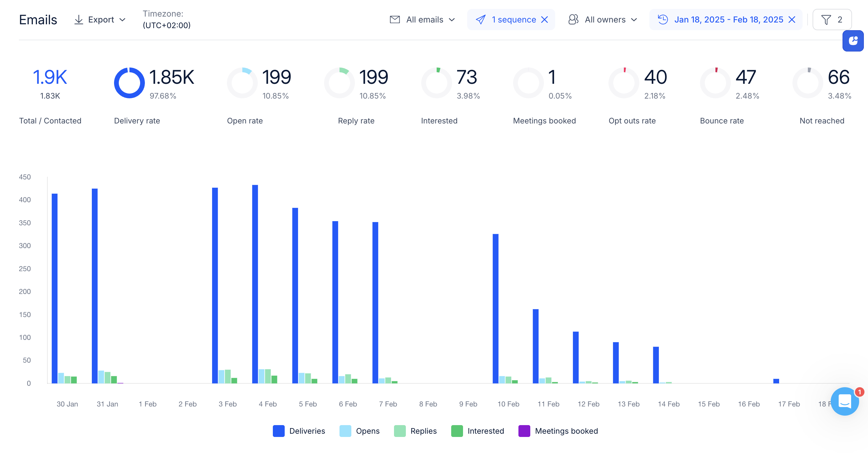Click the 97.68% delivery percentage
Screen dimensions: 868x463
(x=163, y=96)
